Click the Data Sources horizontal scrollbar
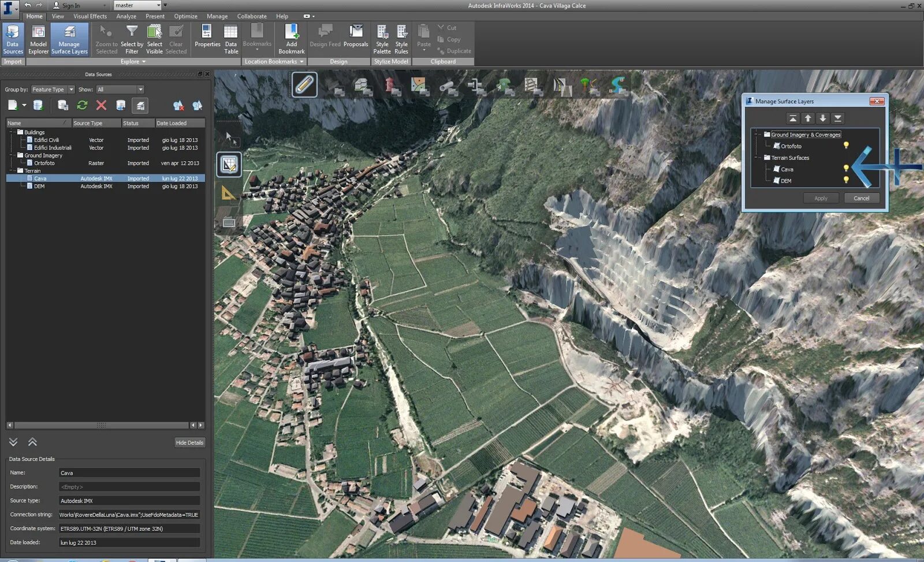 [x=102, y=425]
